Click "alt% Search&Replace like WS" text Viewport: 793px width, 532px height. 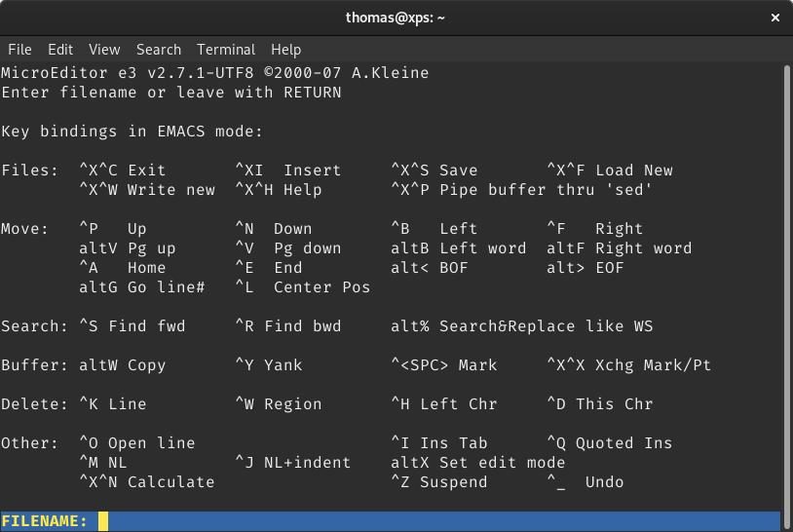click(x=522, y=326)
